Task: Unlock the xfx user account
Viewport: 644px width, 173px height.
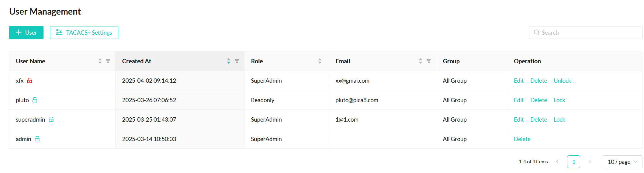Action: tap(562, 81)
